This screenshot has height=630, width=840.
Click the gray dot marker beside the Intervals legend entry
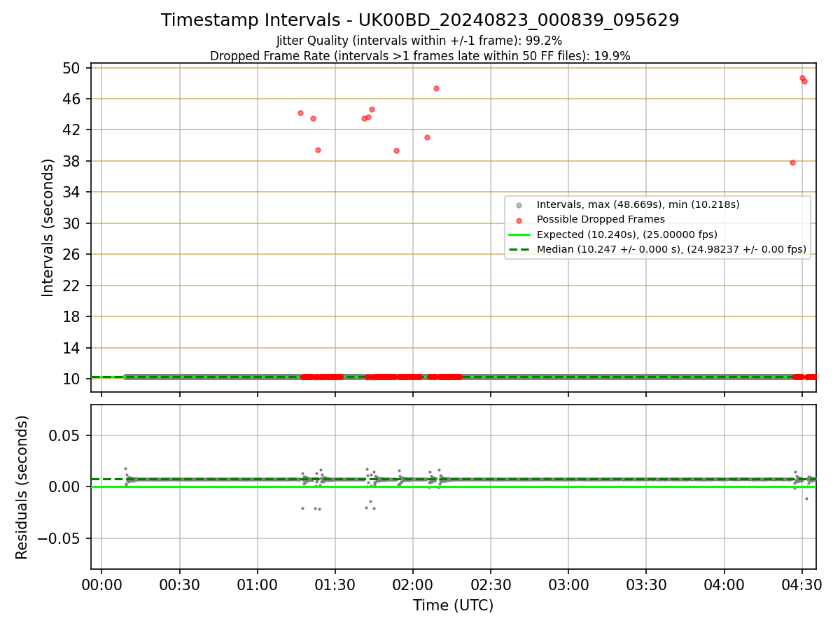519,205
